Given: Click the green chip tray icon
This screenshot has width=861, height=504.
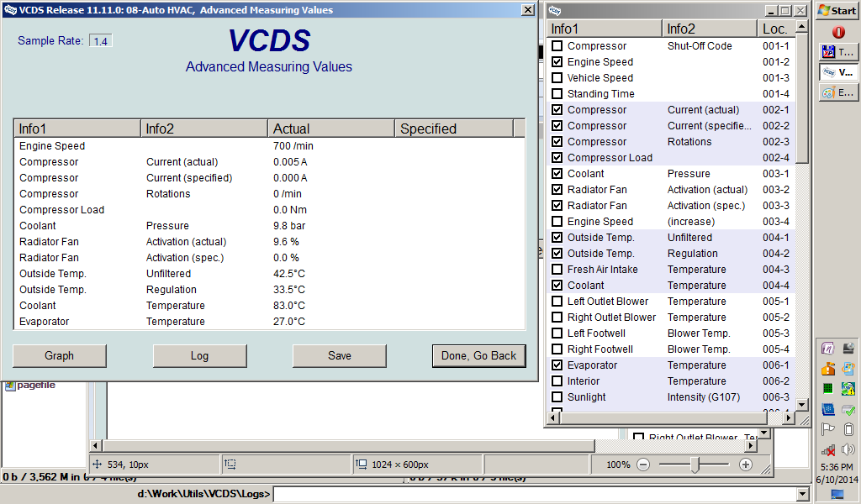Looking at the screenshot, I should (828, 389).
